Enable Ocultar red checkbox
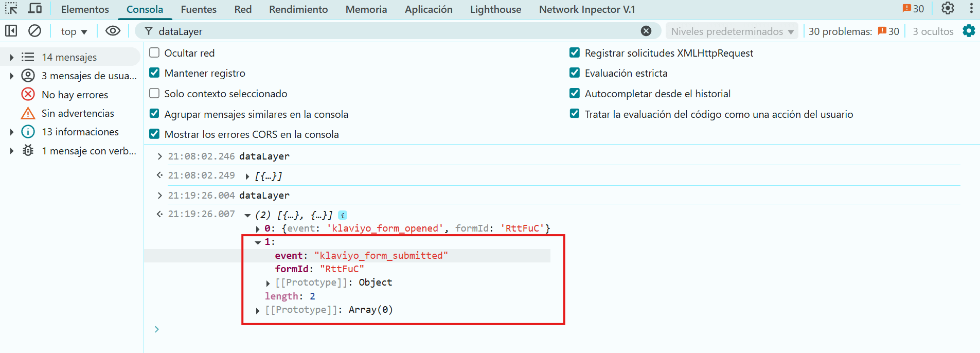This screenshot has width=980, height=353. [x=154, y=52]
